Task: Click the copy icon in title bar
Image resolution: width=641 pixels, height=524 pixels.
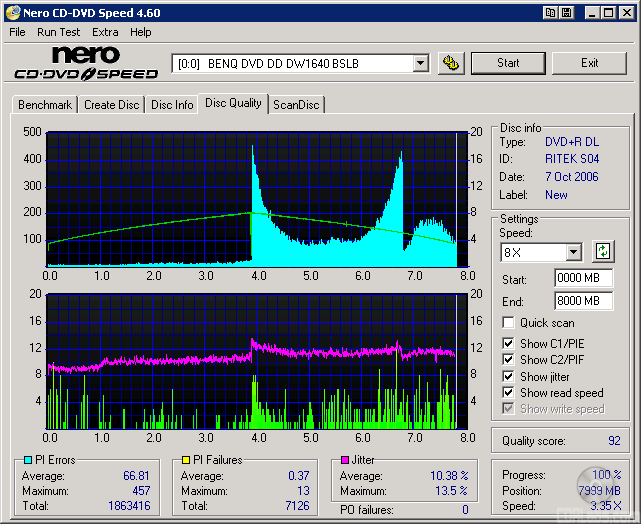Action: 551,13
